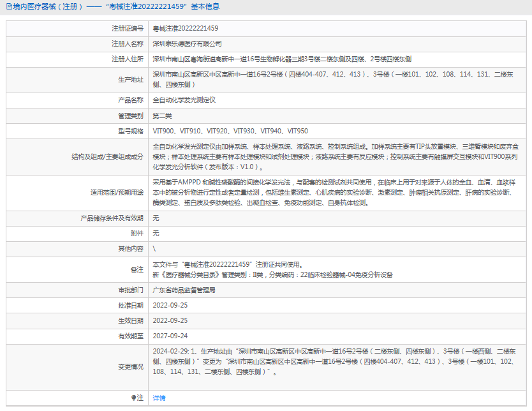Click the 审批部门 label
The width and height of the screenshot is (532, 411).
131,290
